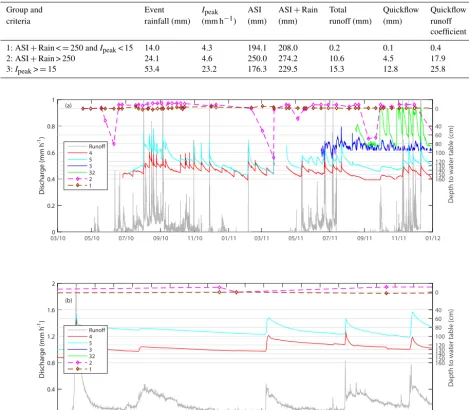Select runoff coefficient "17.9"

(438, 59)
